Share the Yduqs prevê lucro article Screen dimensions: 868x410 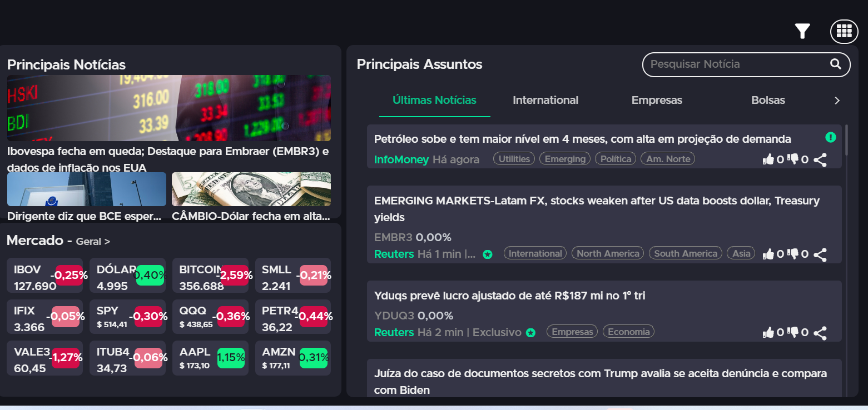(x=820, y=333)
